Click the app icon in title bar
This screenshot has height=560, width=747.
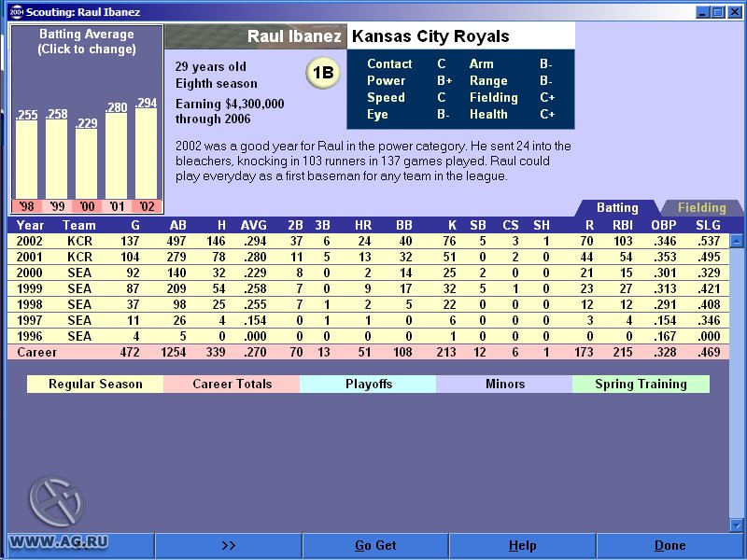16,11
